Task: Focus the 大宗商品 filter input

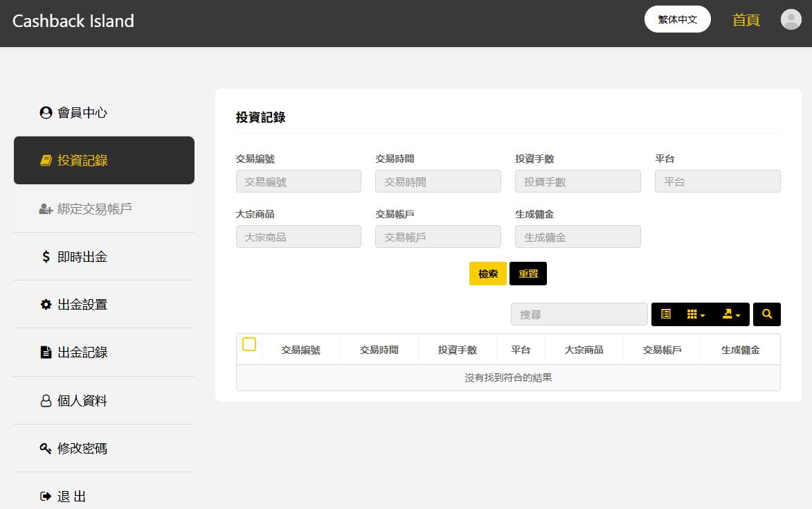Action: 298,237
